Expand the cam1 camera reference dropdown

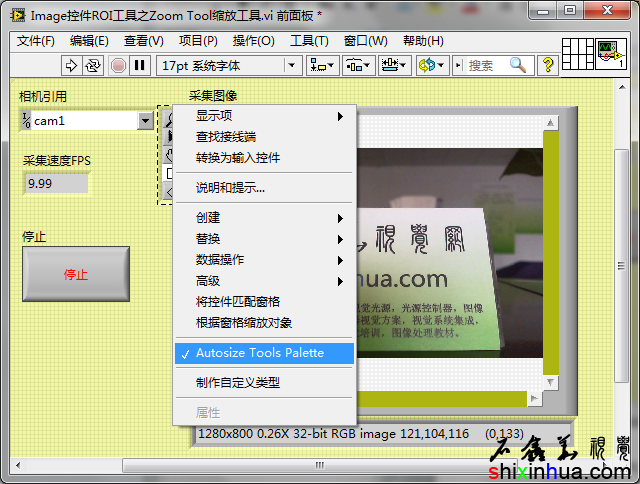(x=146, y=121)
